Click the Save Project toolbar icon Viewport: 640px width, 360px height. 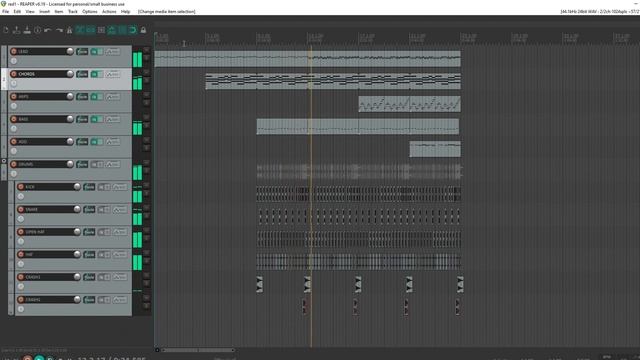pyautogui.click(x=27, y=30)
